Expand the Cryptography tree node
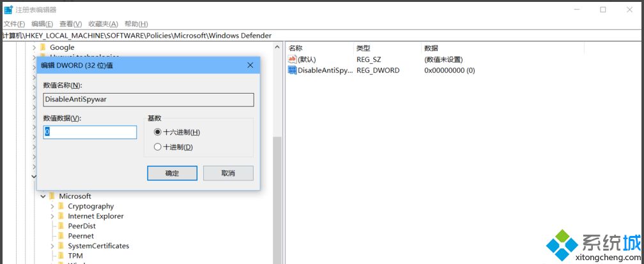Screen dimensions: 644x264 click(x=52, y=206)
